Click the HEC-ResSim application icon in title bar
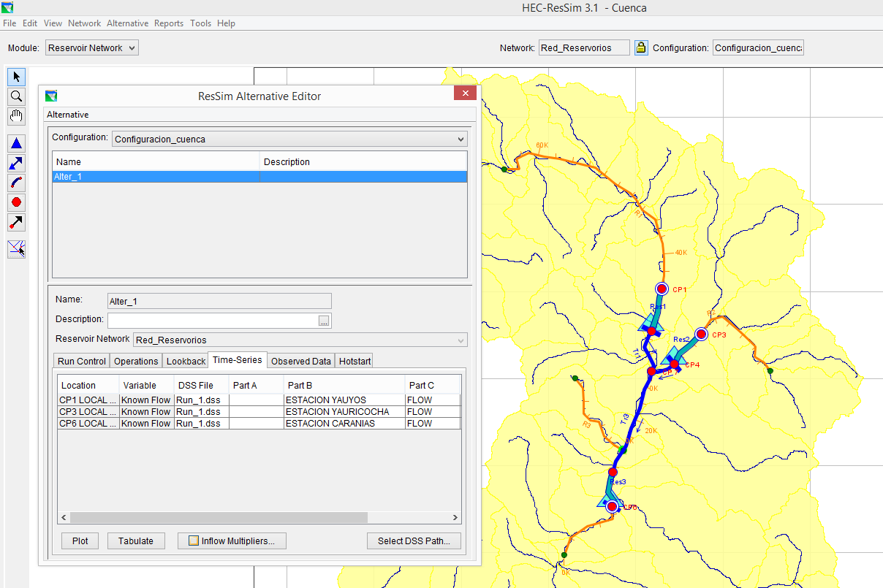Screen dimensions: 883x588 [8, 7]
